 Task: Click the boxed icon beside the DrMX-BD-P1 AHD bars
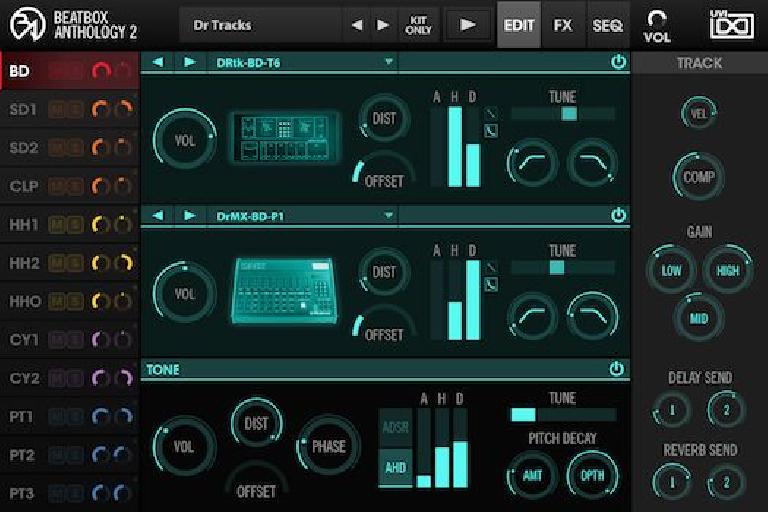(491, 285)
